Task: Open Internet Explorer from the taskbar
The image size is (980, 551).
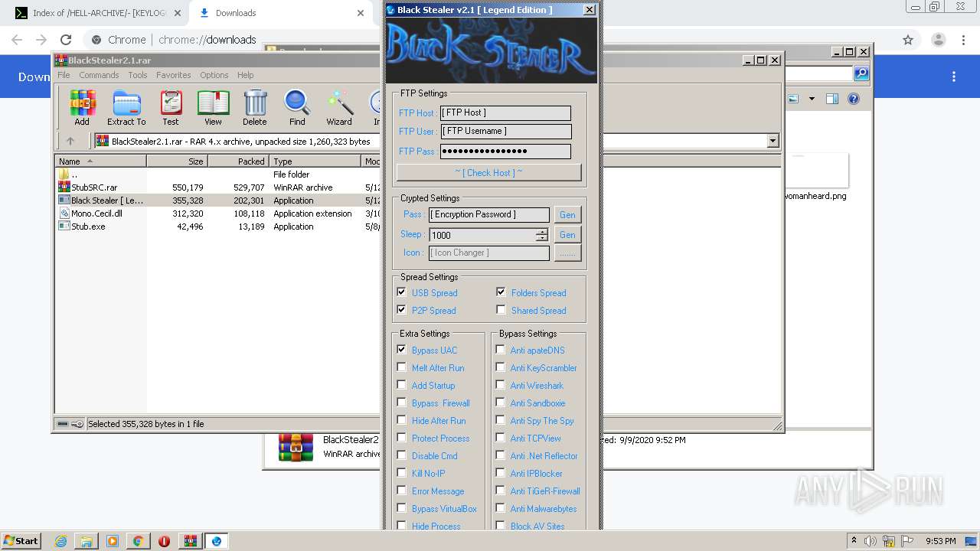Action: pos(61,541)
